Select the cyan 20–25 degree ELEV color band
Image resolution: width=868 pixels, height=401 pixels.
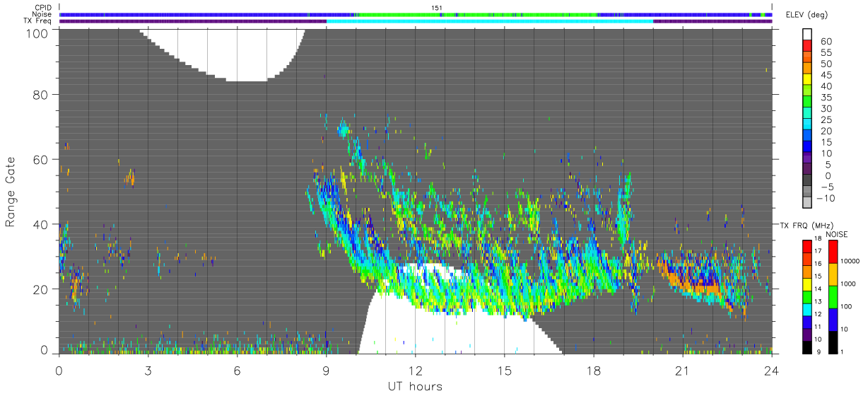coord(807,124)
